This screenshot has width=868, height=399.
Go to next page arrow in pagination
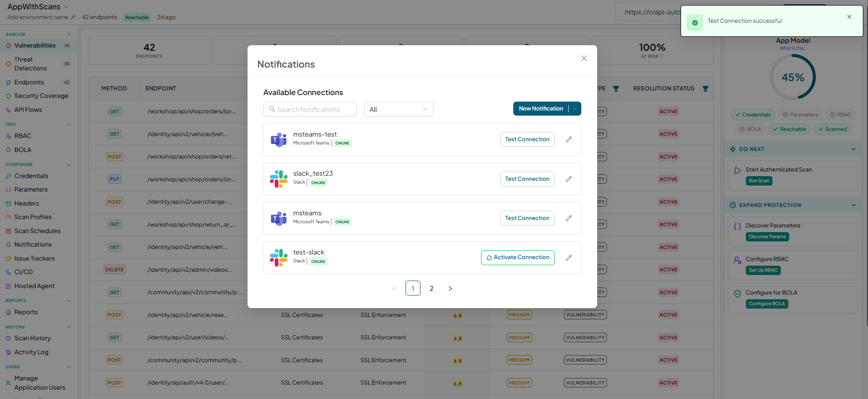(x=450, y=289)
